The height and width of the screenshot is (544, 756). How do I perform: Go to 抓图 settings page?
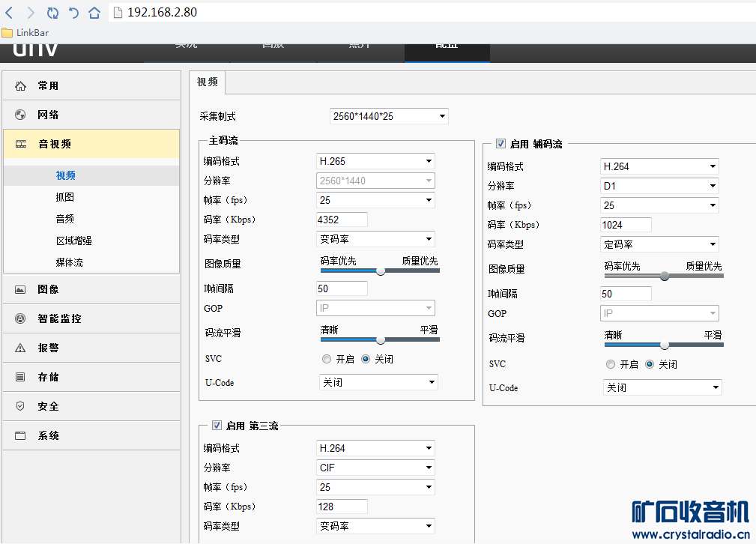[x=65, y=197]
